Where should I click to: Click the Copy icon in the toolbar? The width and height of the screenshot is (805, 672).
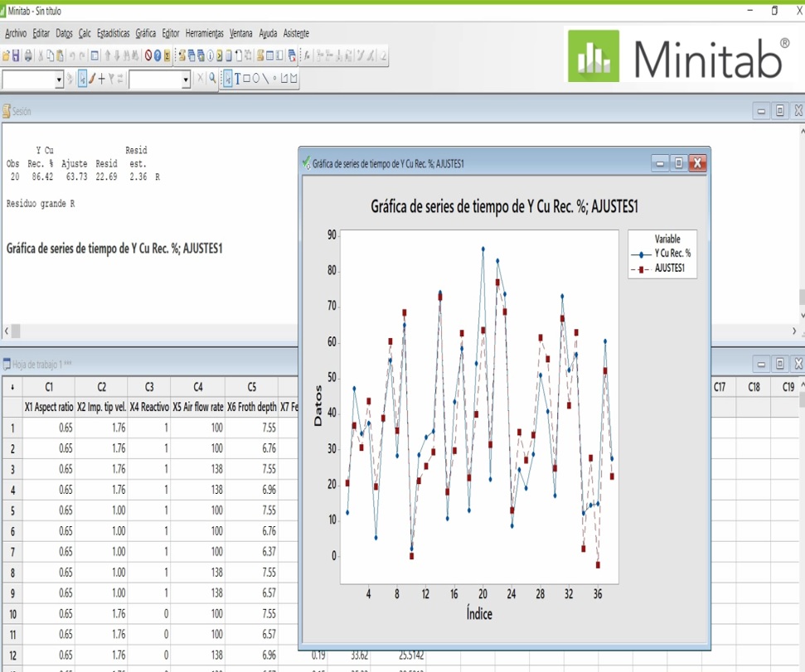coord(51,56)
